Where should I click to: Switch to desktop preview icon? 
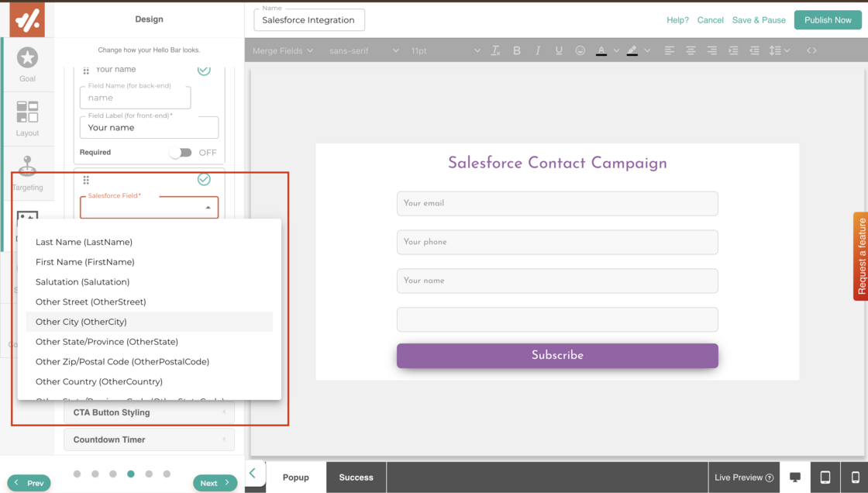coord(795,477)
